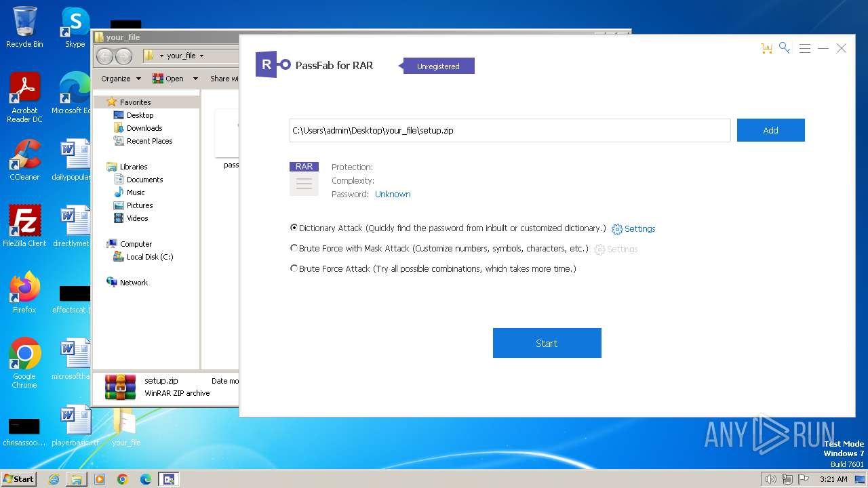
Task: Select Recycle Bin desktop icon
Action: pos(24,27)
